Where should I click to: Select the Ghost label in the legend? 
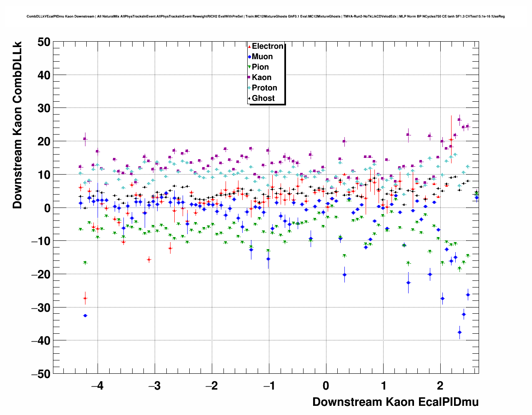point(263,98)
